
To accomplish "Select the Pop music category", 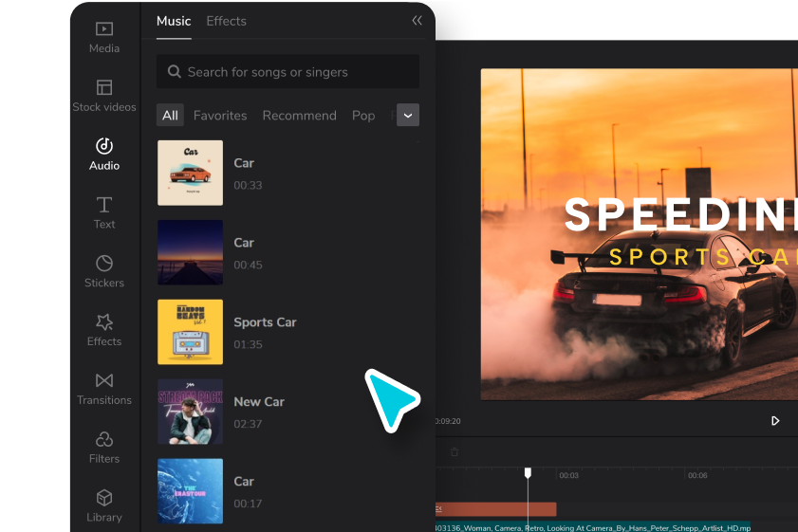I will coord(363,116).
